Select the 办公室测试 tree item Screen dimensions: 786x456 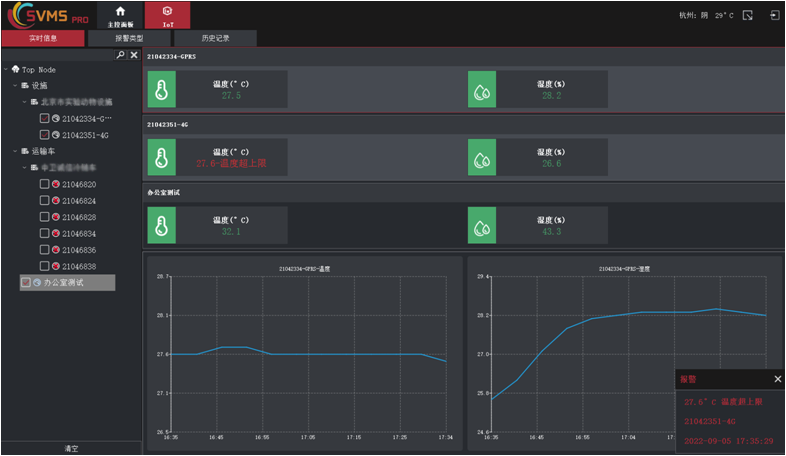65,283
